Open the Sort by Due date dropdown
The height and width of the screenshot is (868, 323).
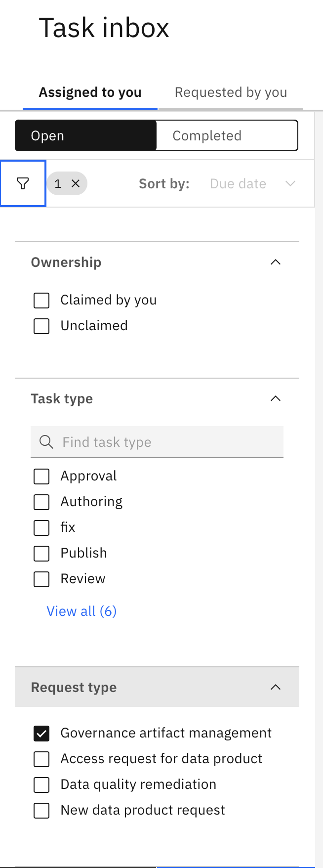[x=252, y=184]
